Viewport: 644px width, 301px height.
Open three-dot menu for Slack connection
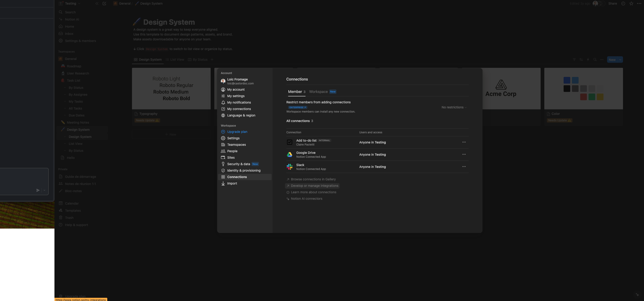(464, 167)
